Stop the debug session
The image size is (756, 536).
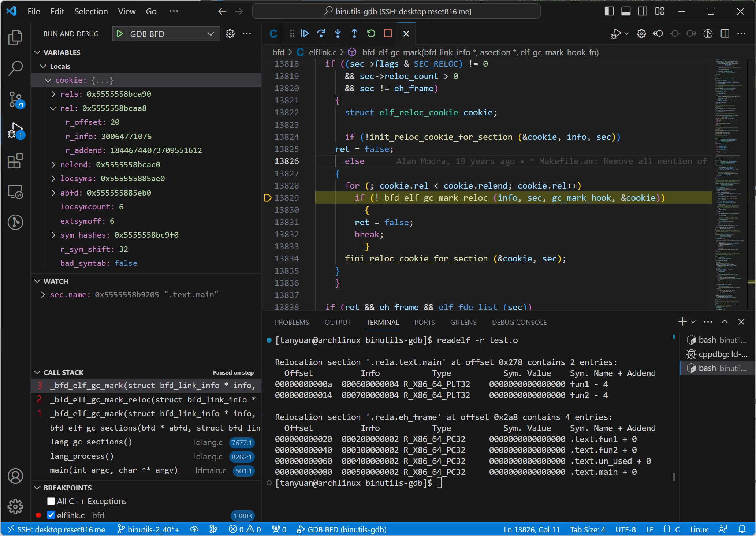388,34
